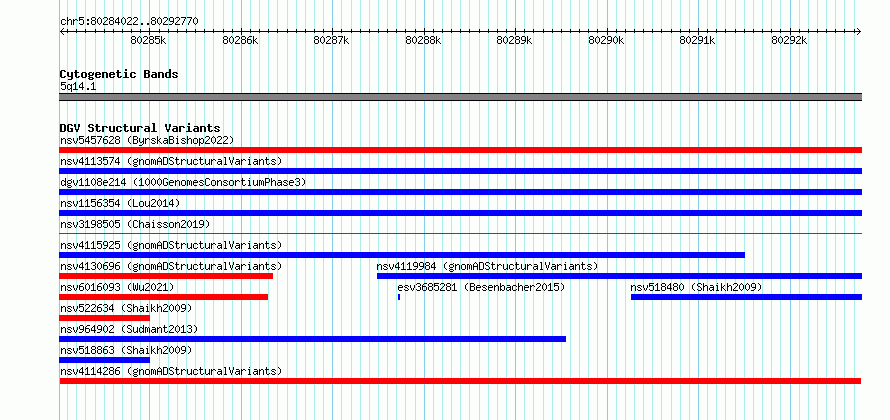Viewport: 890px width, 420px height.
Task: Click the chr5:80284022..80292770 coordinates text
Action: 129,22
